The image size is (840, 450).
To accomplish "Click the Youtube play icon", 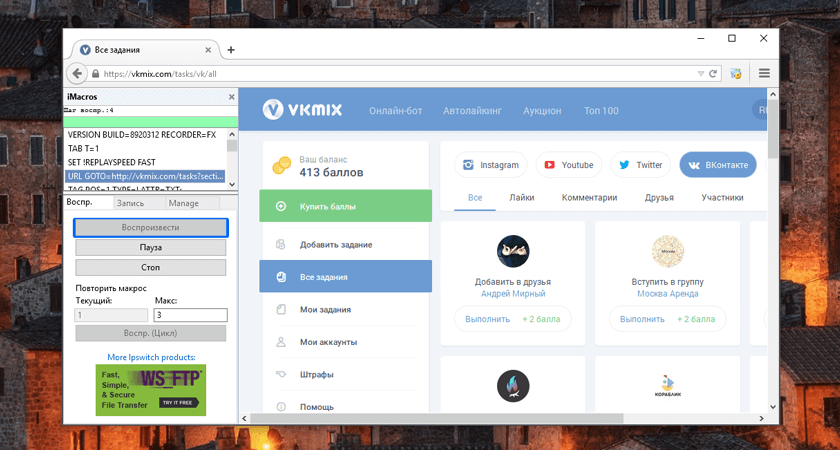I will 550,165.
